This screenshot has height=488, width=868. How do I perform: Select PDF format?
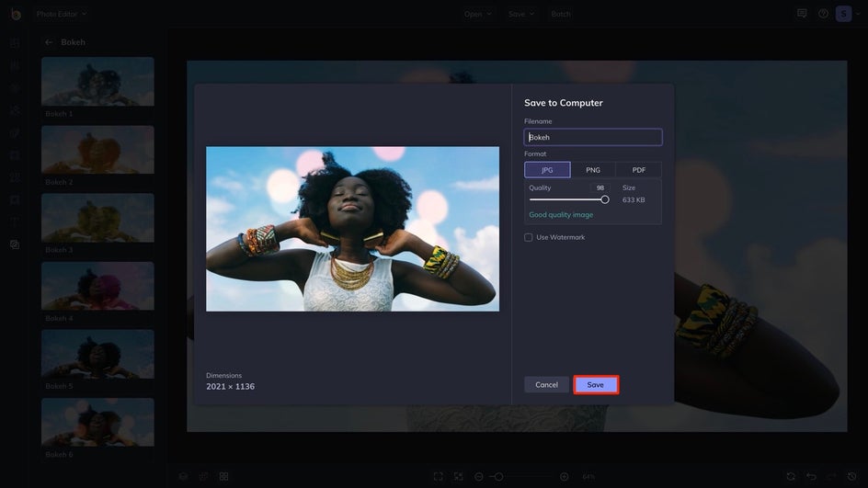click(639, 170)
